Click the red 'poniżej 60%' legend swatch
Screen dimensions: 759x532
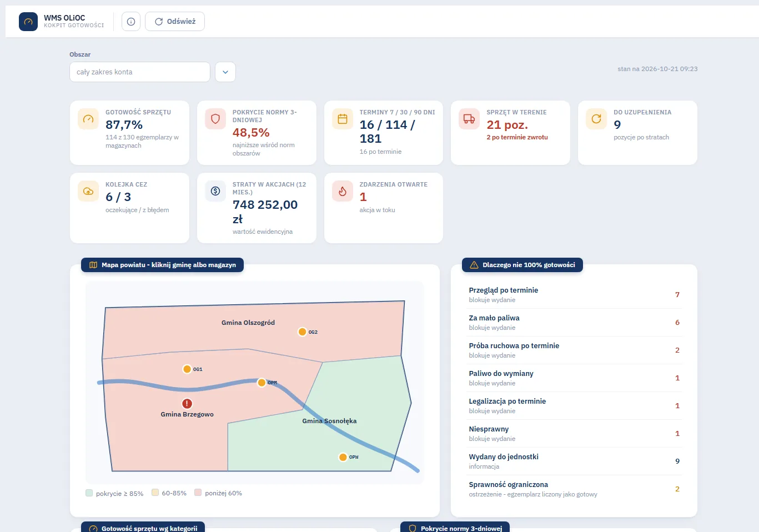coord(198,493)
